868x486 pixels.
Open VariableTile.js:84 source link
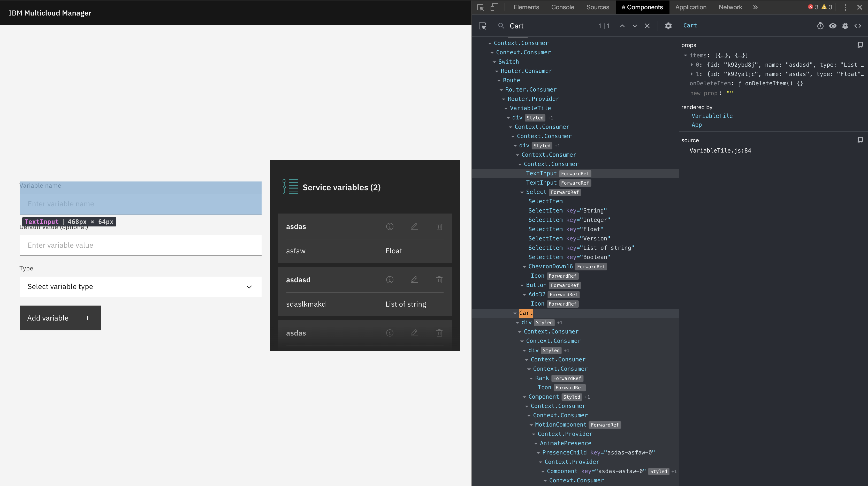click(720, 151)
